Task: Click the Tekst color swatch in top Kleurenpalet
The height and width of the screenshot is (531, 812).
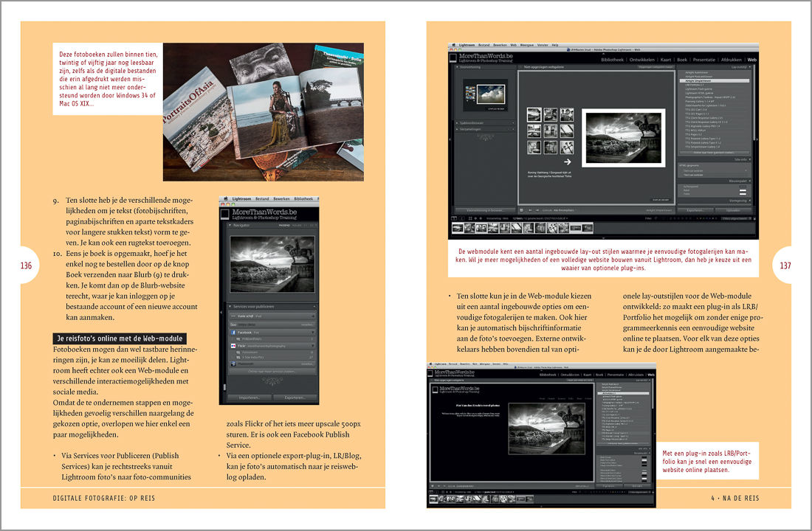Action: [x=743, y=193]
